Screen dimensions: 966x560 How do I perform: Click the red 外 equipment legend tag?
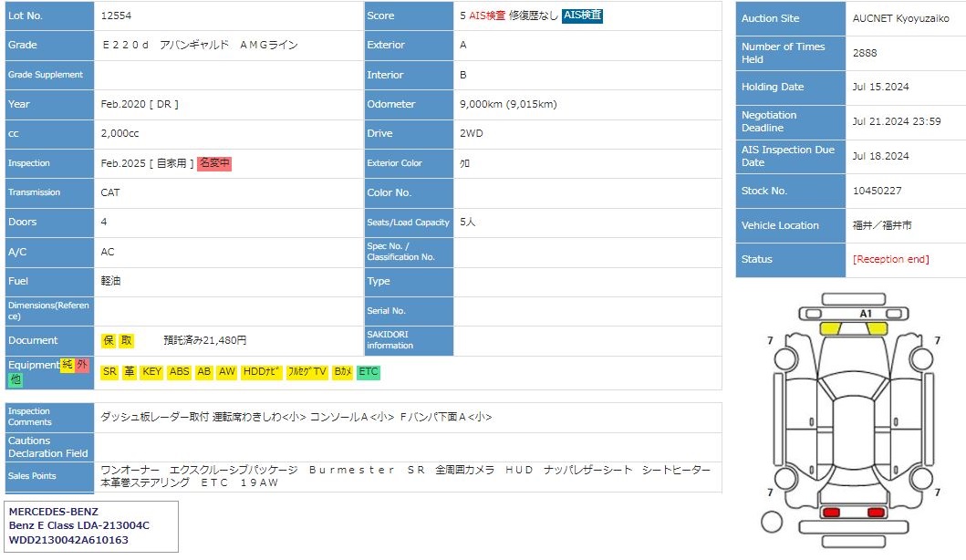pyautogui.click(x=82, y=365)
